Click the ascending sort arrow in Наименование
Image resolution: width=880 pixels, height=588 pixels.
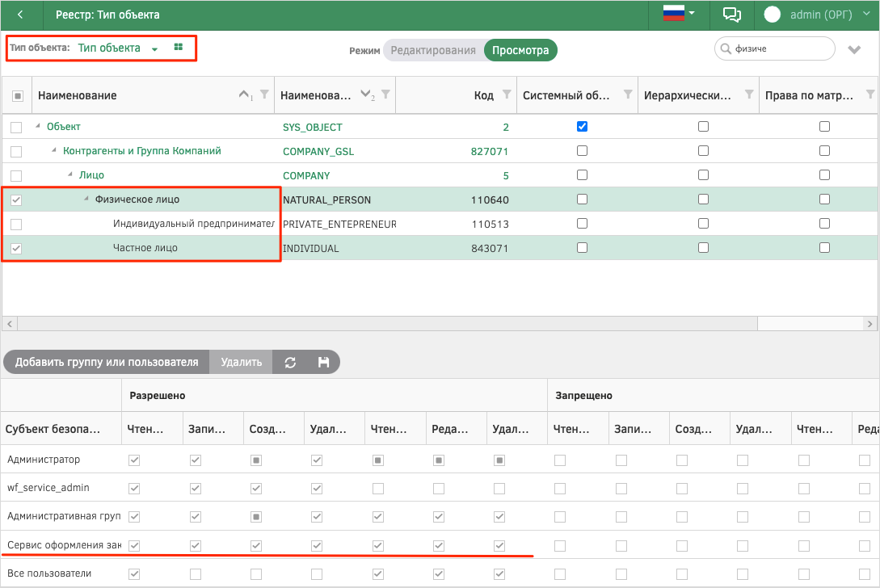[x=244, y=94]
